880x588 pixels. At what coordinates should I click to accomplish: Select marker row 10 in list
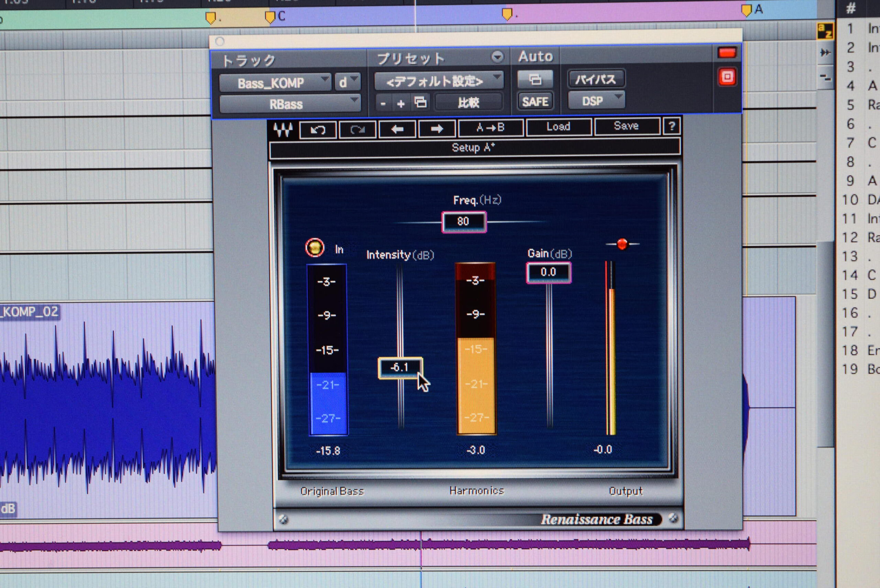tap(860, 200)
